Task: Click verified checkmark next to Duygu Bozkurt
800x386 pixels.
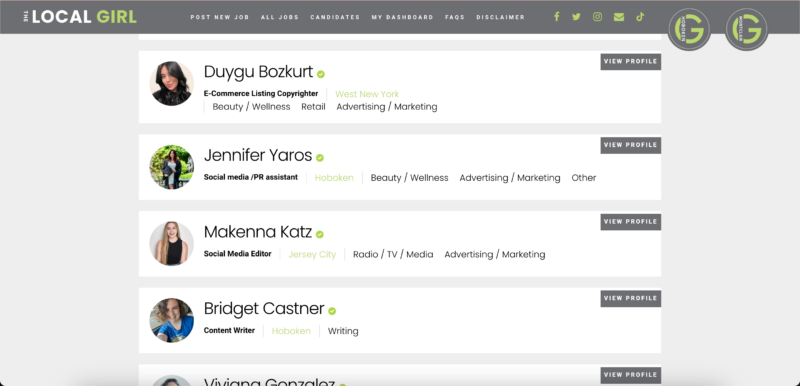Action: [321, 74]
